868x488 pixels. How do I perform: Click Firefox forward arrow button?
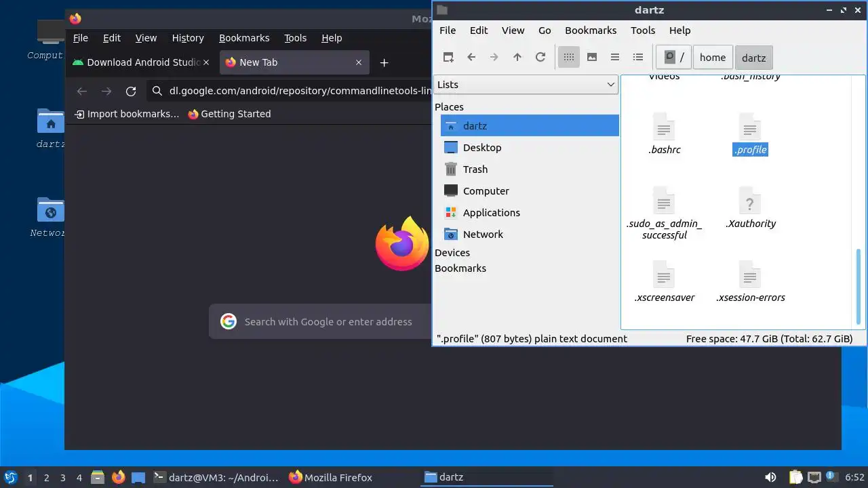(106, 91)
